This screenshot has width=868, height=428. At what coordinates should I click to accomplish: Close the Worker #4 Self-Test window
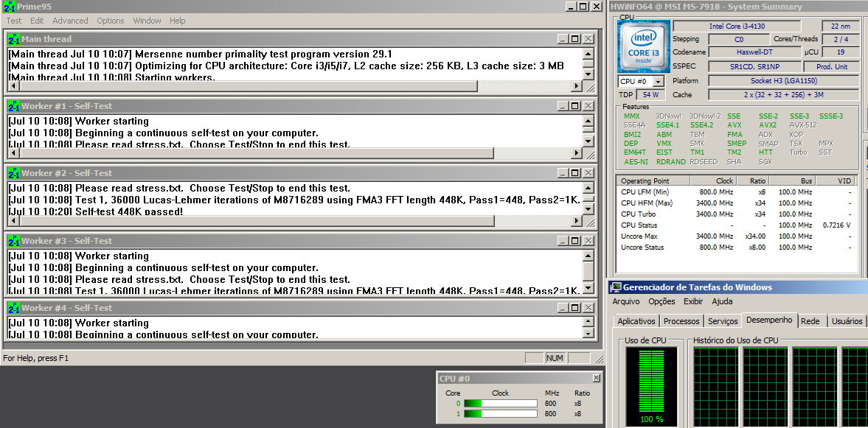[588, 308]
